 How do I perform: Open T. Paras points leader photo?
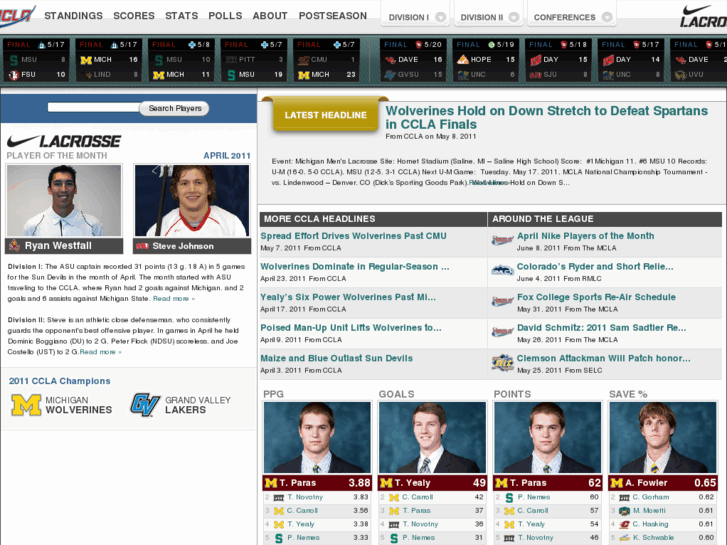[x=548, y=437]
